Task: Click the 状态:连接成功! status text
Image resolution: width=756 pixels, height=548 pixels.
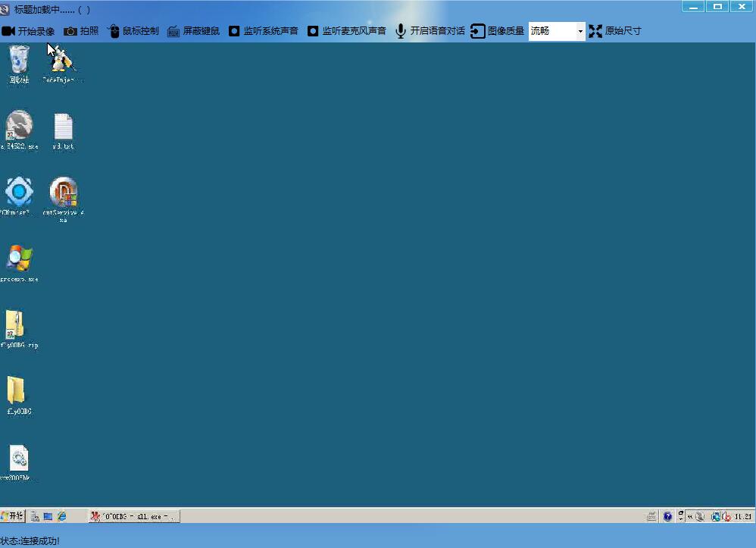Action: point(30,541)
